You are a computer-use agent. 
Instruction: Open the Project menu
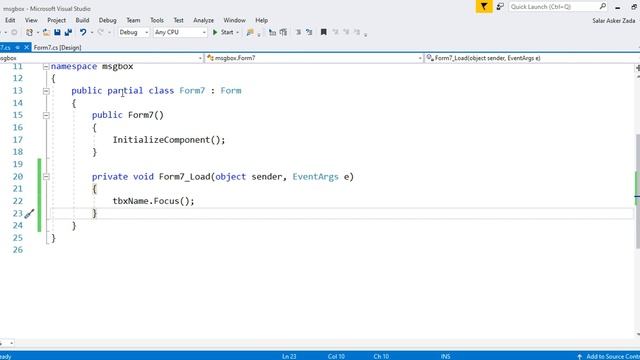pos(56,20)
